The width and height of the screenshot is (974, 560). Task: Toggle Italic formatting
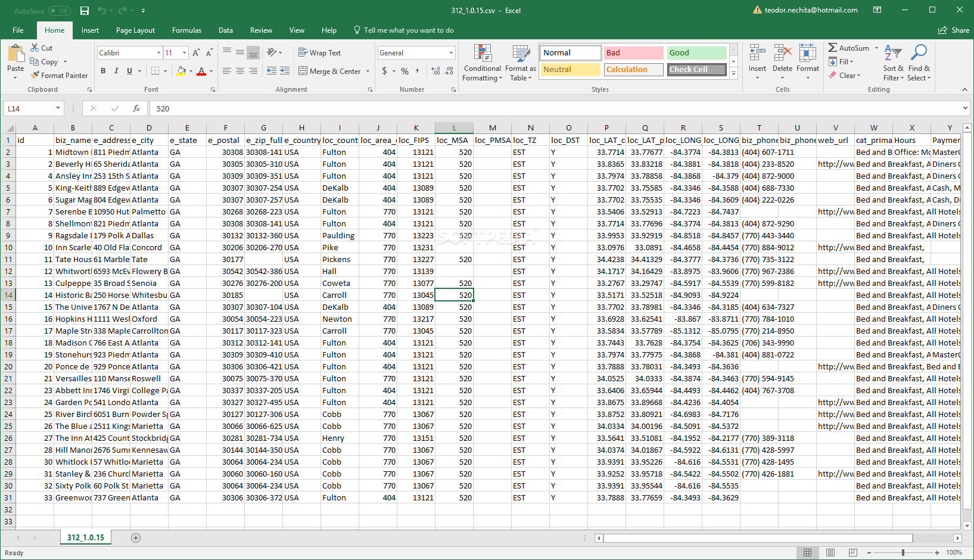pos(116,71)
